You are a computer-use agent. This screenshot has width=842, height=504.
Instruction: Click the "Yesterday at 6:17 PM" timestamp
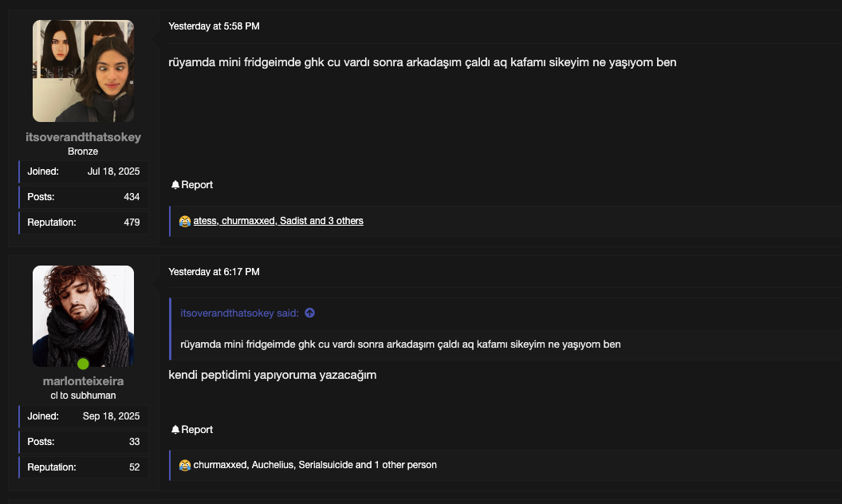[214, 272]
